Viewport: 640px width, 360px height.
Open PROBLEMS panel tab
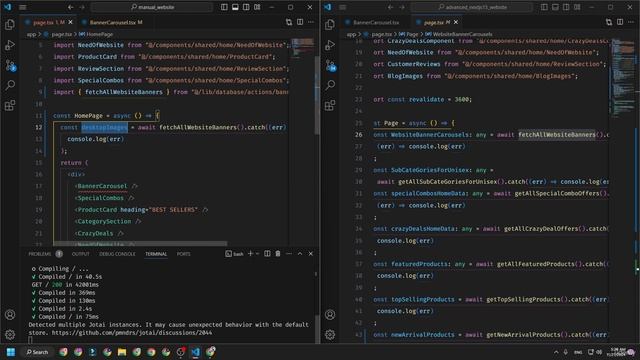40,253
